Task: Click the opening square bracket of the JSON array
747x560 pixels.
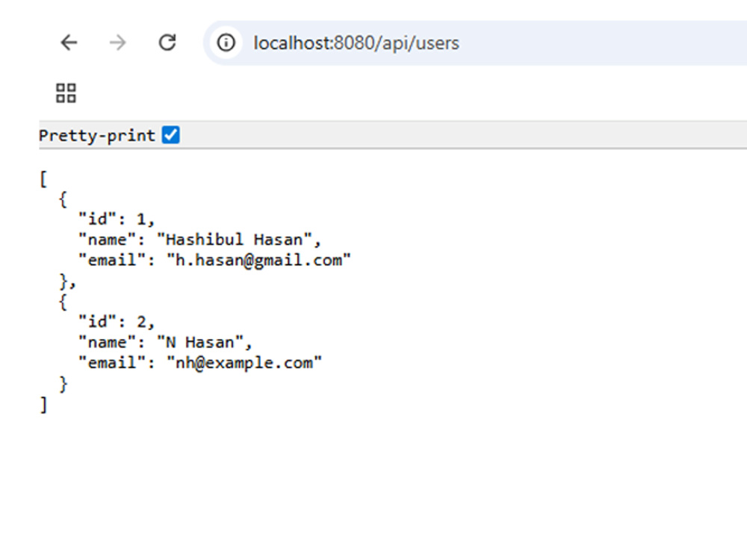Action: [x=43, y=179]
